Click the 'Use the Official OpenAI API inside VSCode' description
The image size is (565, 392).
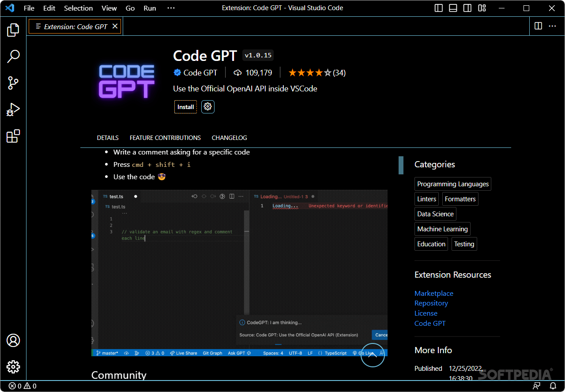pos(245,88)
